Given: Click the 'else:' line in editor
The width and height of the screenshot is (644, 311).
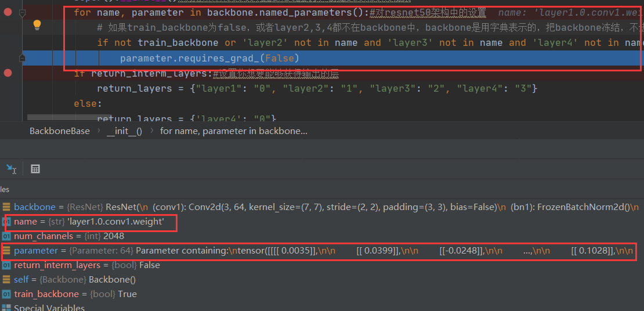Looking at the screenshot, I should click(88, 103).
